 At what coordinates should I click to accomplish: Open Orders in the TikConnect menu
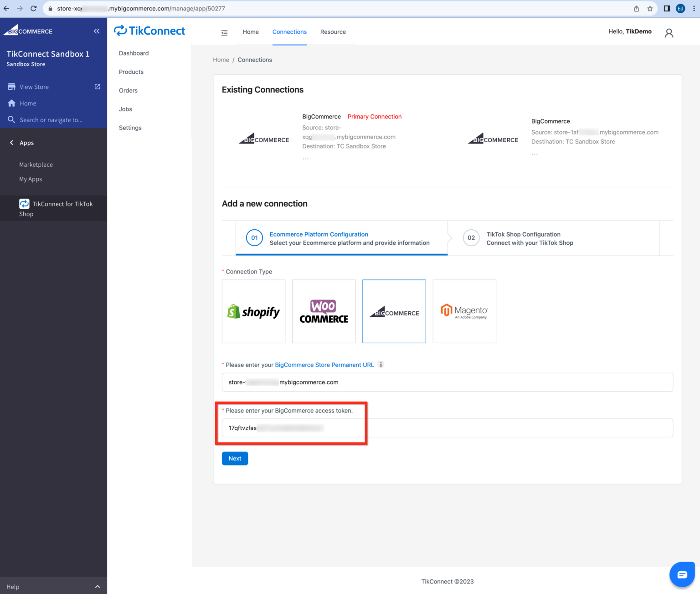[x=128, y=91]
